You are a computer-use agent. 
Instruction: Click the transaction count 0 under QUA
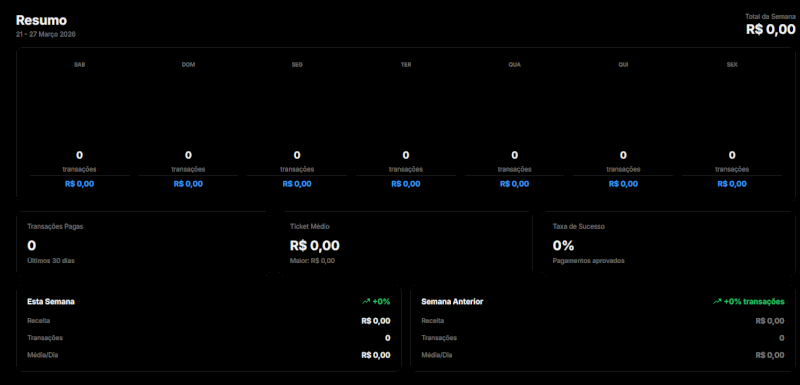coord(514,155)
